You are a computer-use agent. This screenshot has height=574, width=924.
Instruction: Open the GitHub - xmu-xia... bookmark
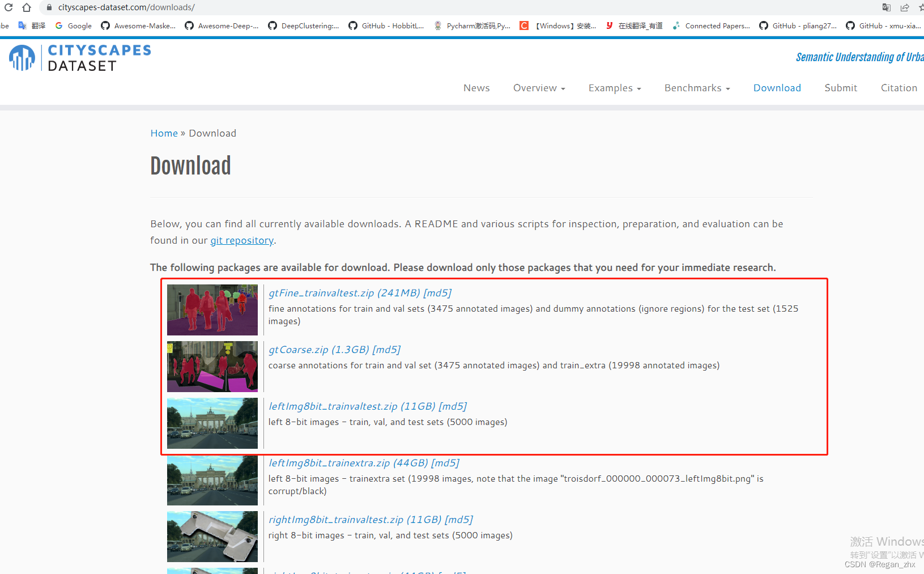[884, 25]
